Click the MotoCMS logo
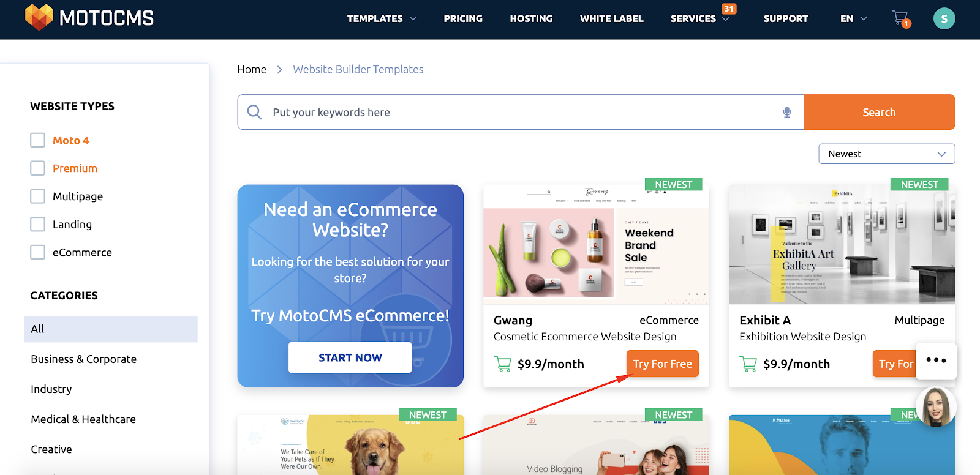The image size is (980, 475). click(89, 18)
